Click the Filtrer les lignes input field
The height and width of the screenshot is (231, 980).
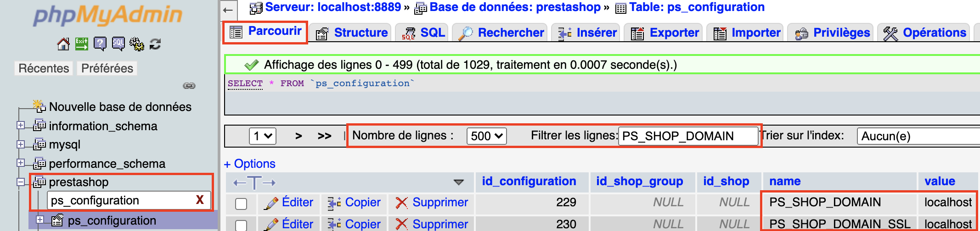coord(687,136)
